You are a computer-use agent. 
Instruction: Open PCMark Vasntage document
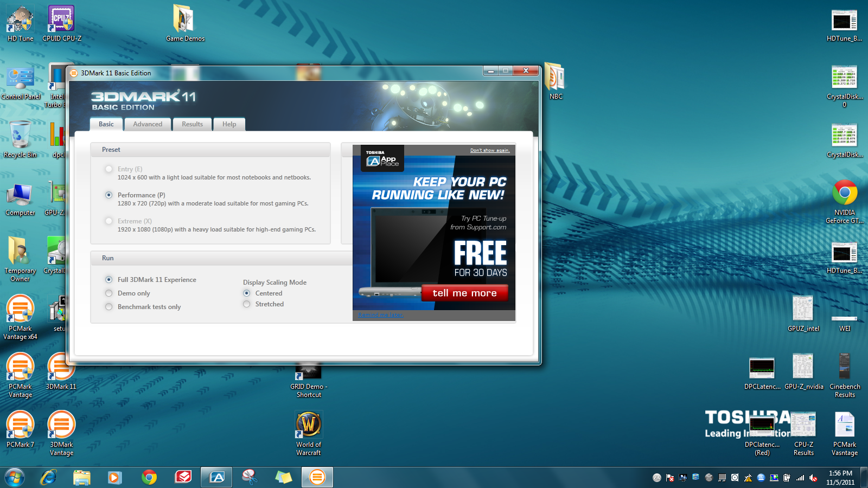coord(845,433)
